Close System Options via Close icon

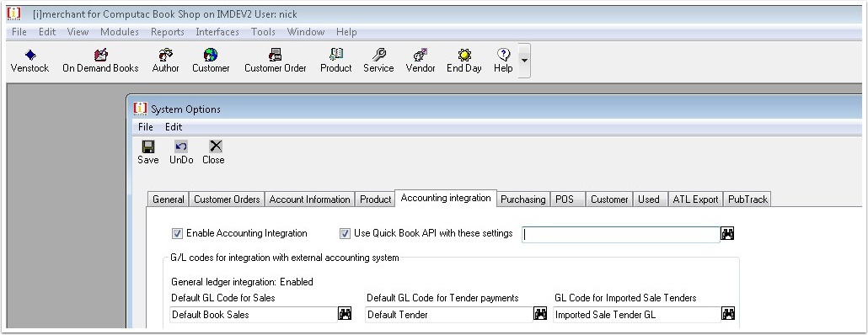[x=214, y=152]
